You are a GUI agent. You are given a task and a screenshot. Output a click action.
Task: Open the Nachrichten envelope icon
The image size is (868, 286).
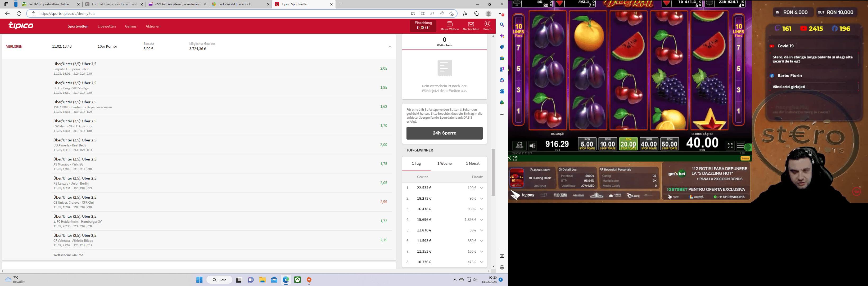pyautogui.click(x=471, y=26)
